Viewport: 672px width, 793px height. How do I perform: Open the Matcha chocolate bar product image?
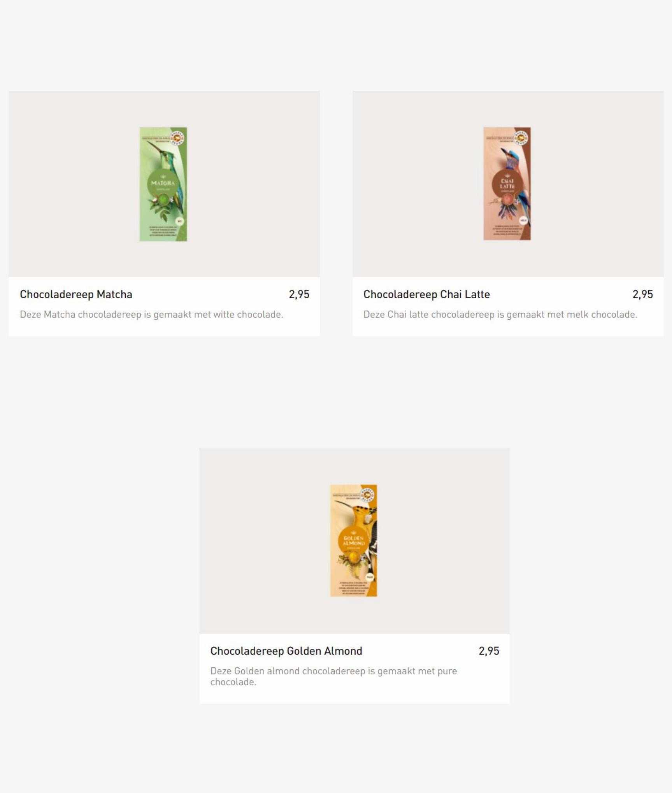pyautogui.click(x=163, y=184)
